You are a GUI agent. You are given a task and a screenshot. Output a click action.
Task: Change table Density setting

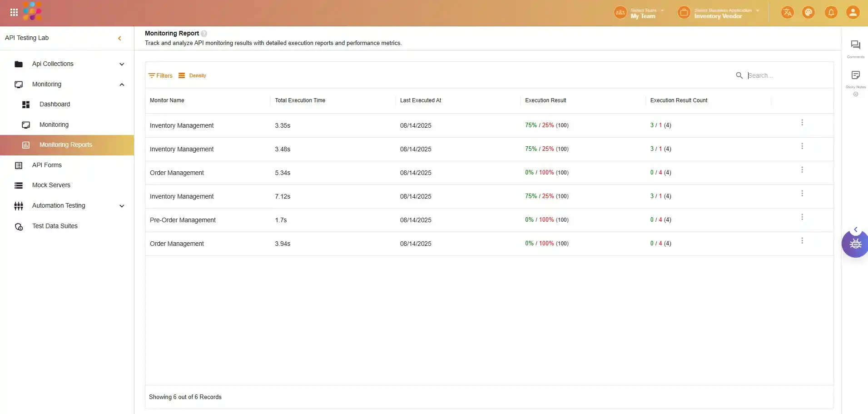(x=193, y=76)
